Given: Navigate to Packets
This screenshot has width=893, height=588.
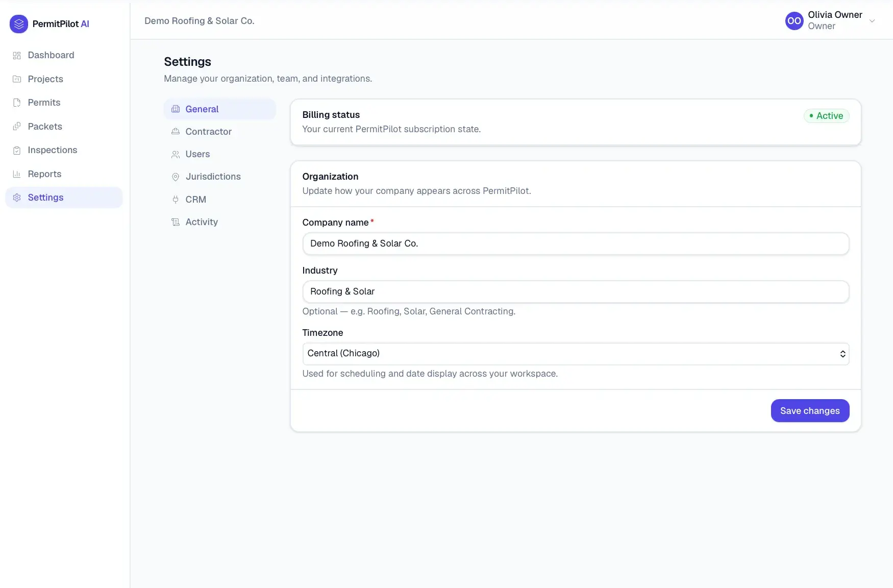Looking at the screenshot, I should point(64,127).
